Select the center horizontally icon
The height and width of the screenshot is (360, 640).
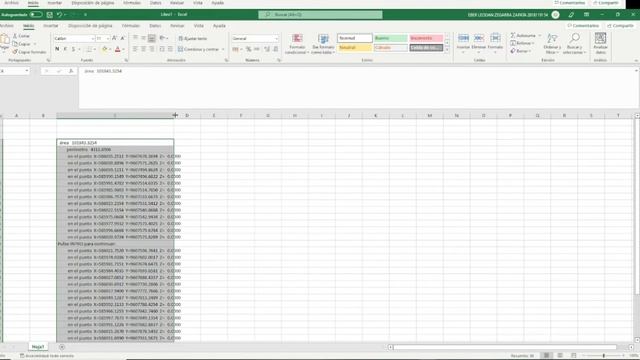click(x=143, y=49)
